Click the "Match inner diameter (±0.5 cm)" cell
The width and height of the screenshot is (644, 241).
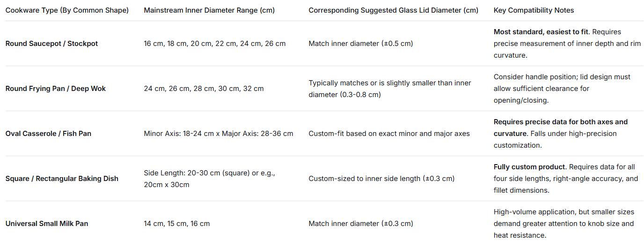click(x=360, y=44)
